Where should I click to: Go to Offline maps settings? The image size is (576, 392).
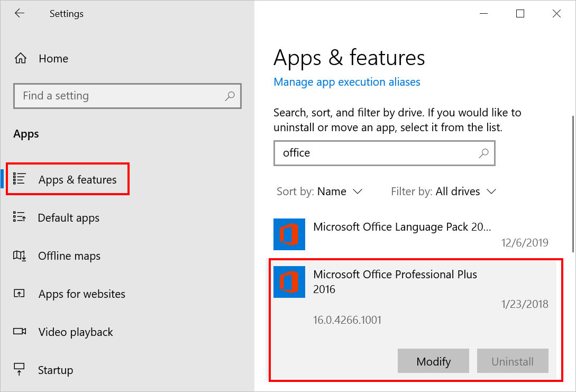[69, 256]
